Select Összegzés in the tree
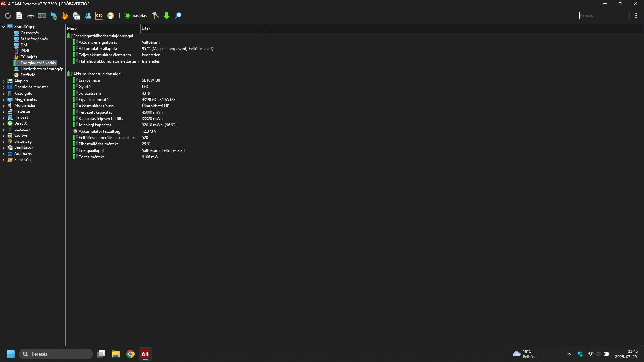644x362 pixels. point(30,33)
